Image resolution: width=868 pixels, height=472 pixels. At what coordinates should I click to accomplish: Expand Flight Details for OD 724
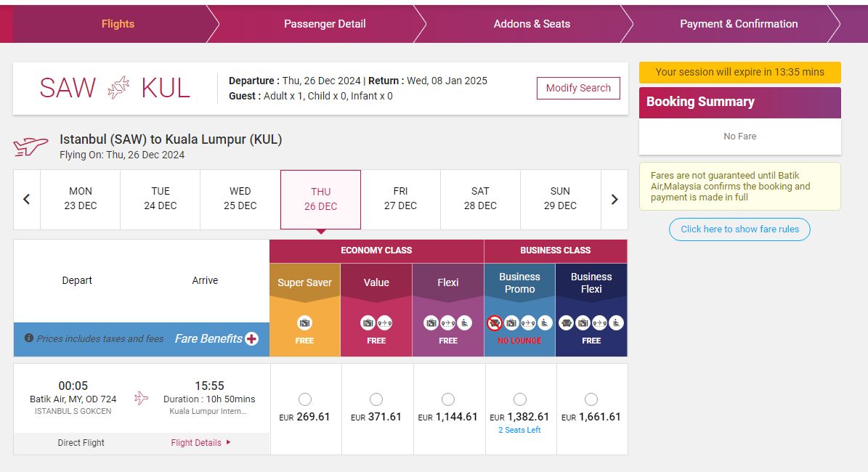click(x=200, y=442)
